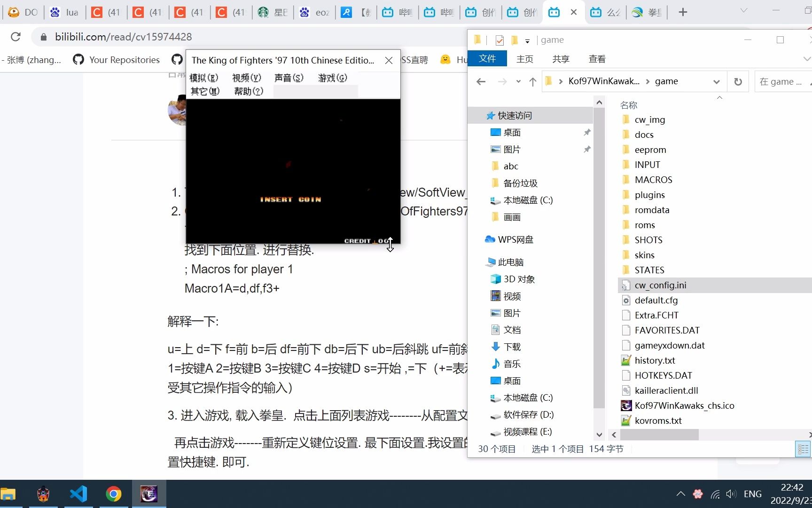812x508 pixels.
Task: Open Visual Studio Code from taskbar
Action: tap(78, 493)
